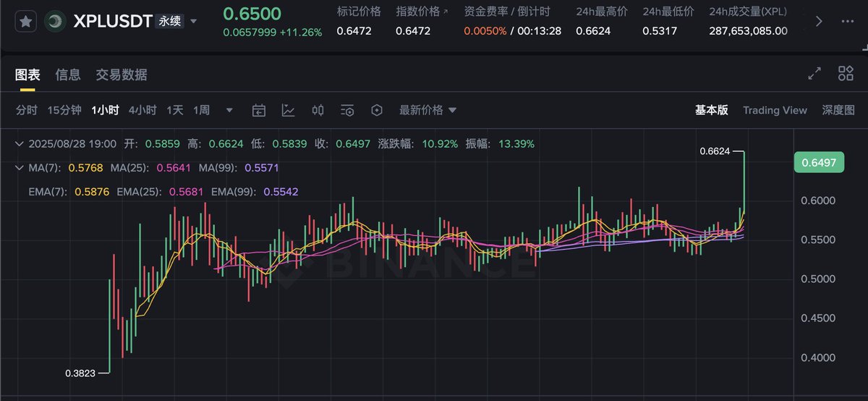Open the 最新价格 price type dropdown
Viewport: 868px width, 401px height.
pos(428,110)
